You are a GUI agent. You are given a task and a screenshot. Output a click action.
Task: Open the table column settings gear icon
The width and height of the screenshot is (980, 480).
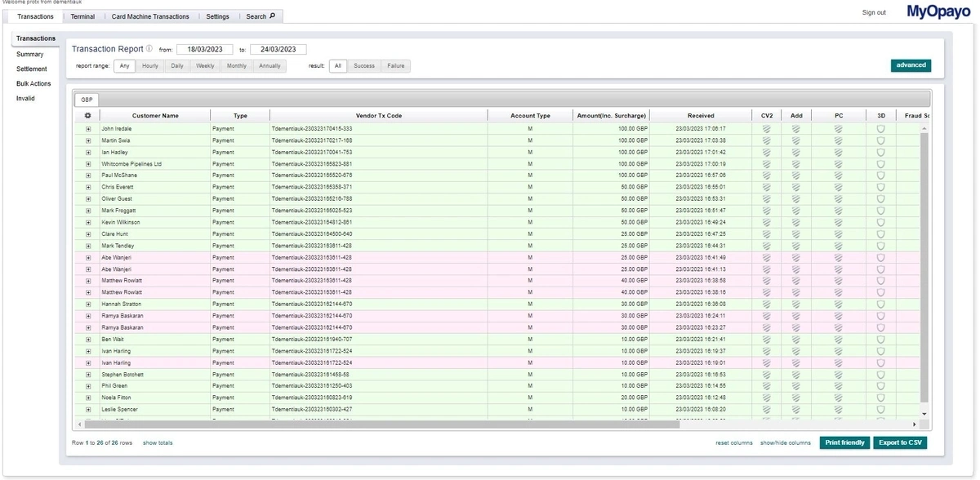click(x=89, y=115)
